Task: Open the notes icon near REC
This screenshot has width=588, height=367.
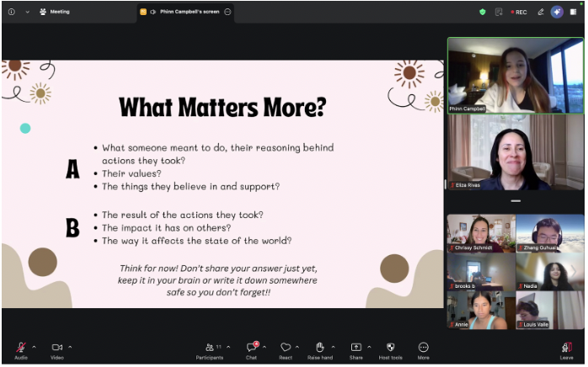Action: pyautogui.click(x=499, y=12)
